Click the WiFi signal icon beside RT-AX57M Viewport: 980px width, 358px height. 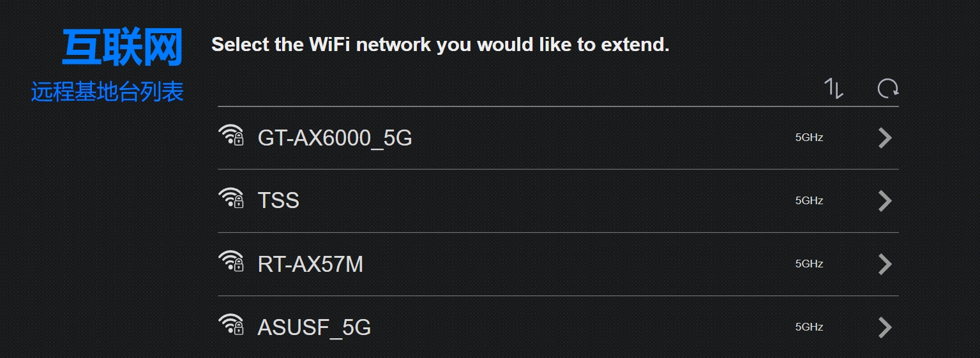click(x=231, y=262)
